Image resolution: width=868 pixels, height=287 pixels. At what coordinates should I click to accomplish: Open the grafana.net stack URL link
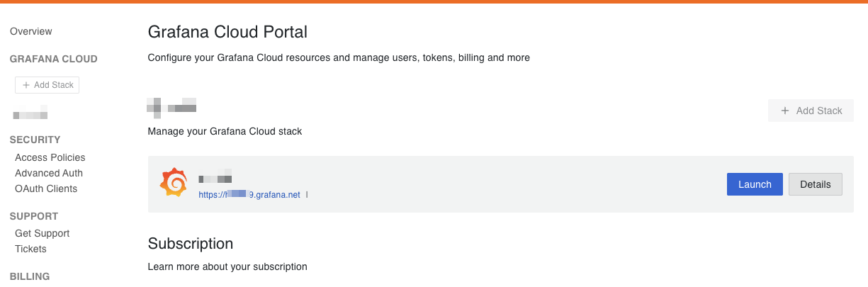pos(249,194)
